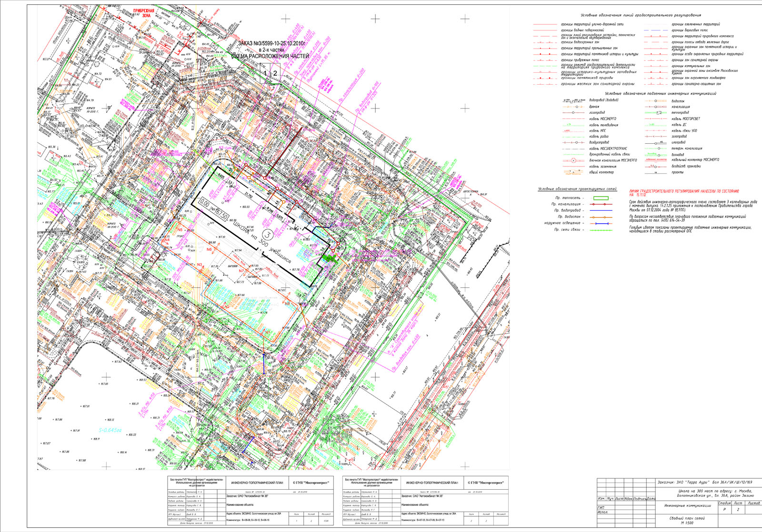
Task: Click the green Пр. теплосеть legend rectangle
Action: click(601, 197)
